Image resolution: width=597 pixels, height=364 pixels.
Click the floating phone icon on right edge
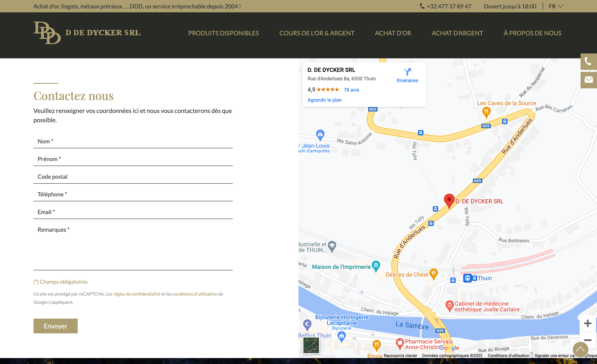(x=588, y=61)
